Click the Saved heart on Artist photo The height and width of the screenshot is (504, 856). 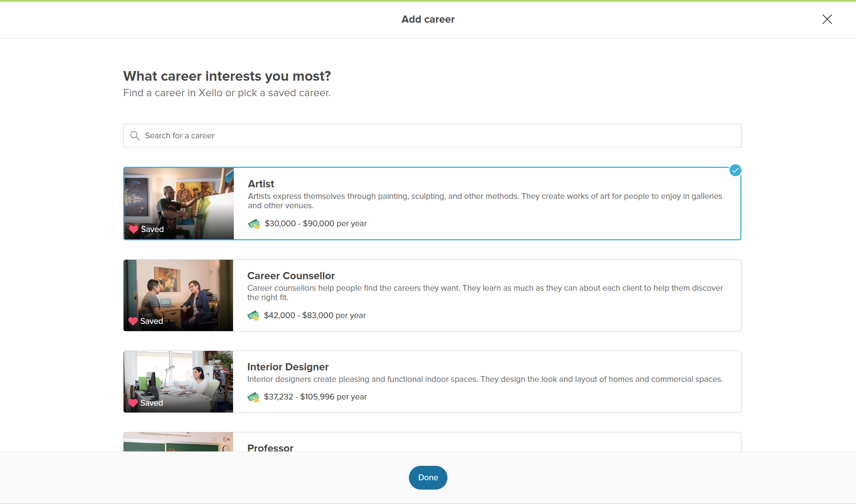coord(134,229)
